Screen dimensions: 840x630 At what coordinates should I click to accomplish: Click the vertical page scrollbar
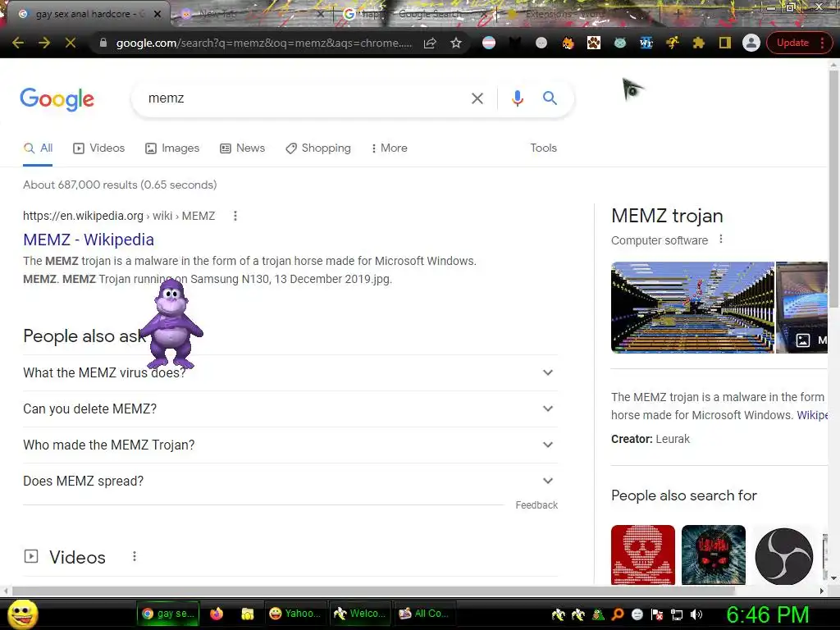(x=833, y=188)
